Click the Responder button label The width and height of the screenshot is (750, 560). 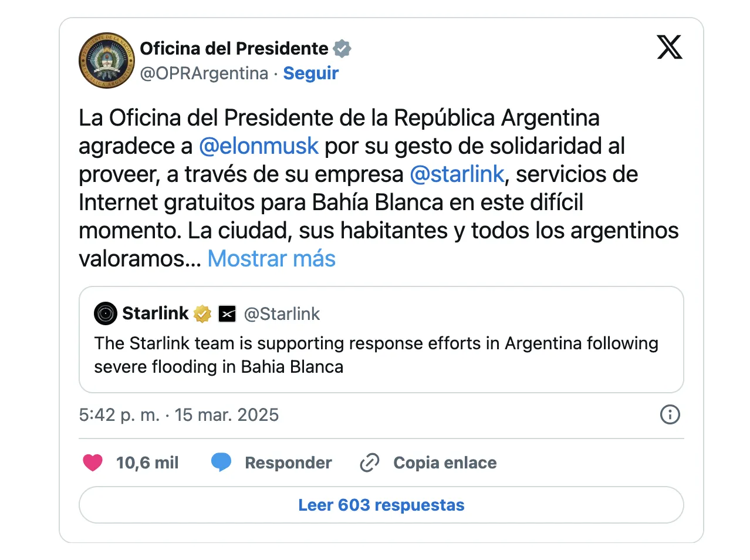[288, 463]
